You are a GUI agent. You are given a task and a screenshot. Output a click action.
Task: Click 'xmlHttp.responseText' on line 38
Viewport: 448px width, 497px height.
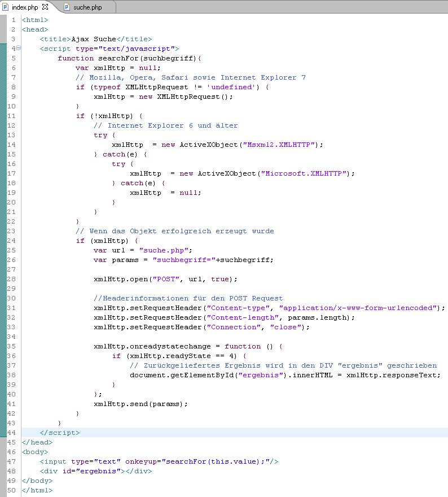coord(392,375)
